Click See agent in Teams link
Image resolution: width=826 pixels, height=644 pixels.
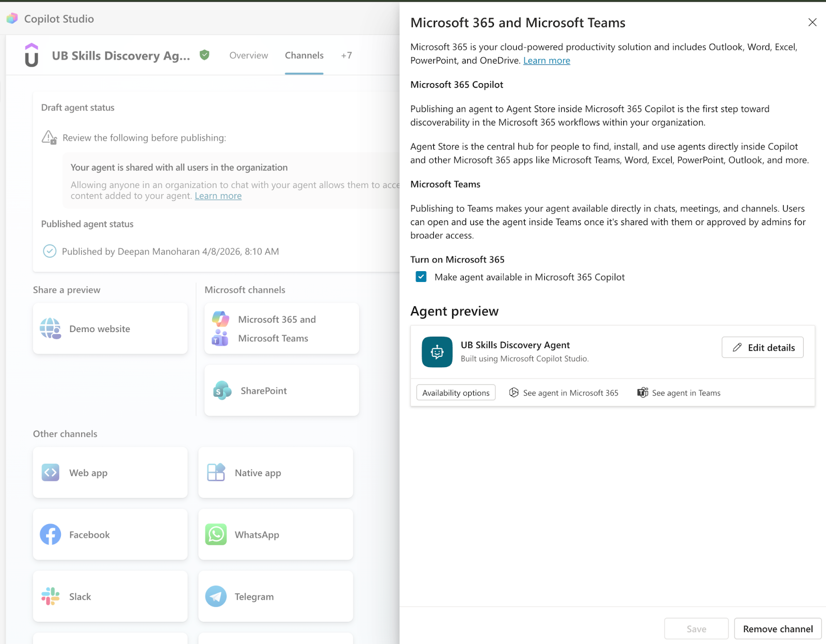[x=679, y=392]
